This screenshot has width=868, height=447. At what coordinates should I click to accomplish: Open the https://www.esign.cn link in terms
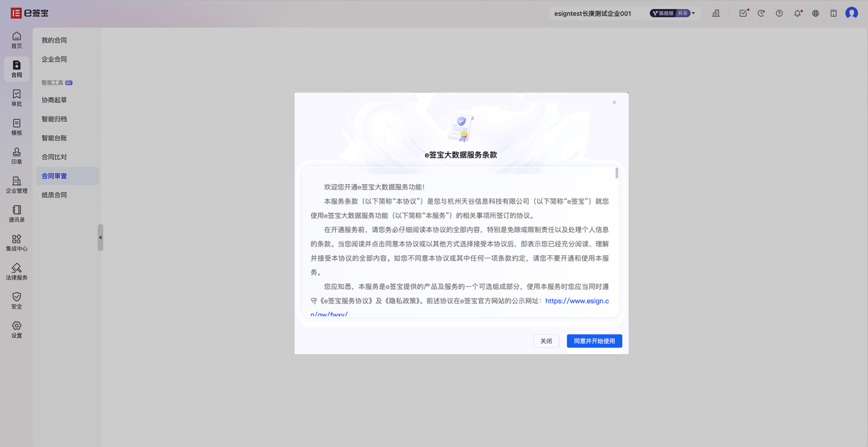tap(577, 301)
